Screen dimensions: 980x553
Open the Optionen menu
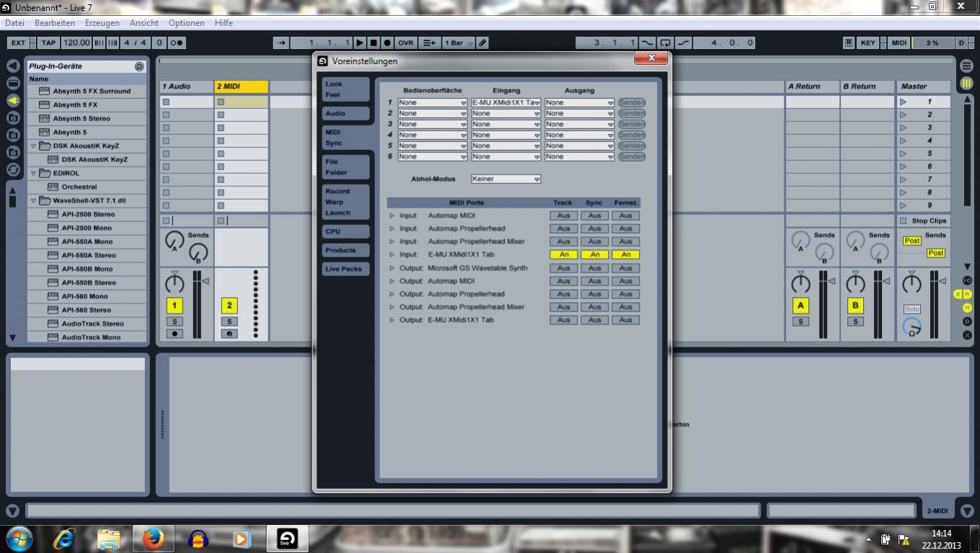(x=186, y=23)
